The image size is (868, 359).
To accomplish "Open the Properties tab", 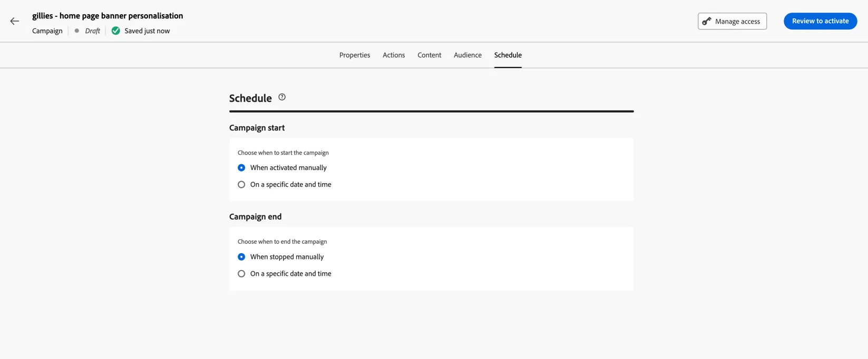I will click(355, 55).
